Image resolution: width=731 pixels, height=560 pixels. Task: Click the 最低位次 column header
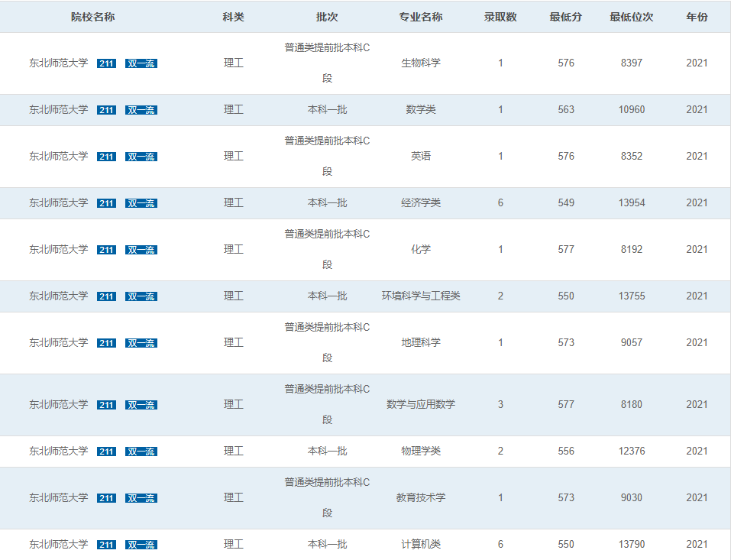coord(632,18)
